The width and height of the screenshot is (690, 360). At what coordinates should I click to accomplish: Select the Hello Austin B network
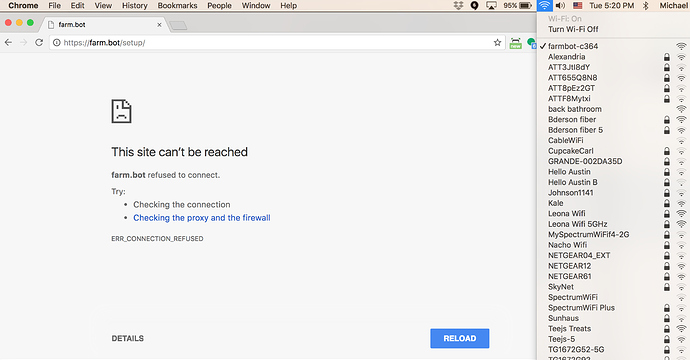613,182
